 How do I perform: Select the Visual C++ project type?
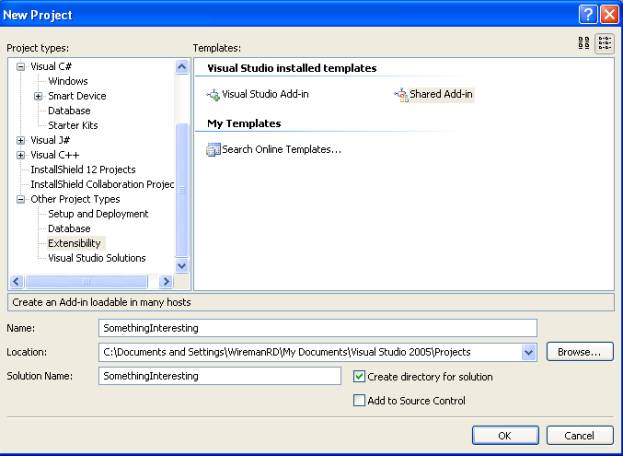[55, 155]
